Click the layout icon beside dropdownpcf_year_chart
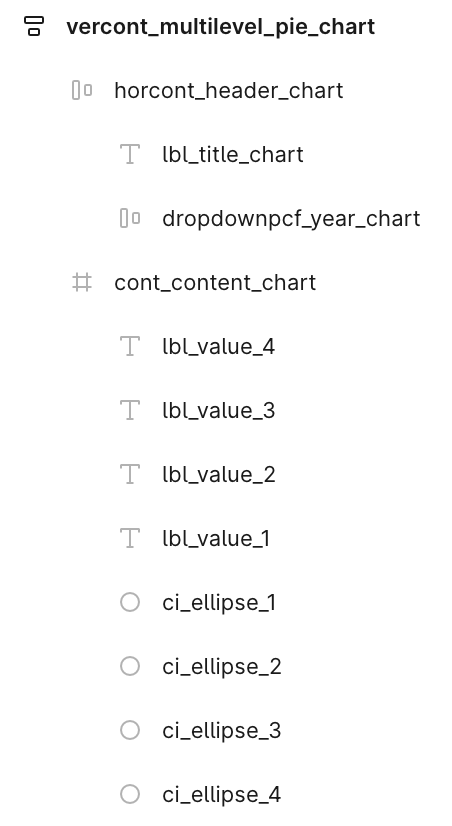This screenshot has height=826, width=452. (x=130, y=219)
